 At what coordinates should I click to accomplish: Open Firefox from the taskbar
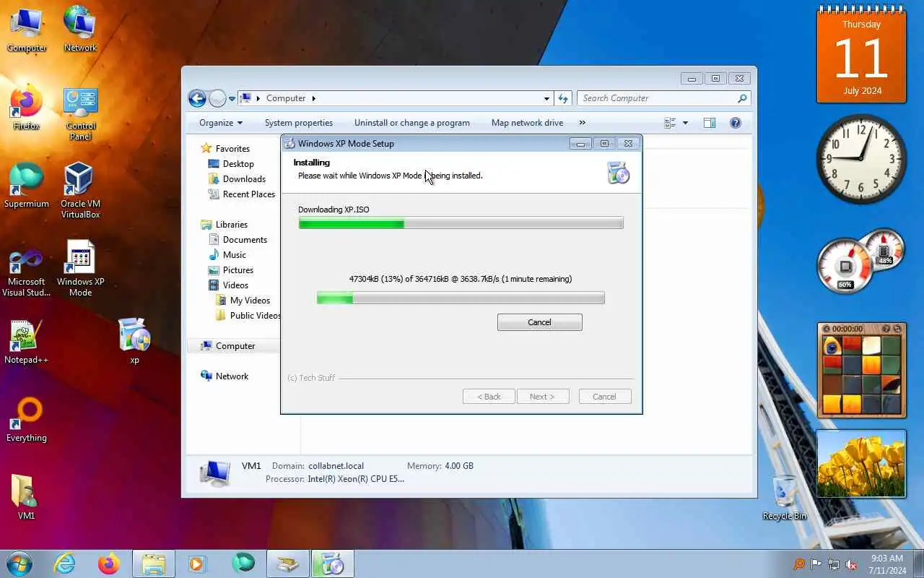(109, 564)
